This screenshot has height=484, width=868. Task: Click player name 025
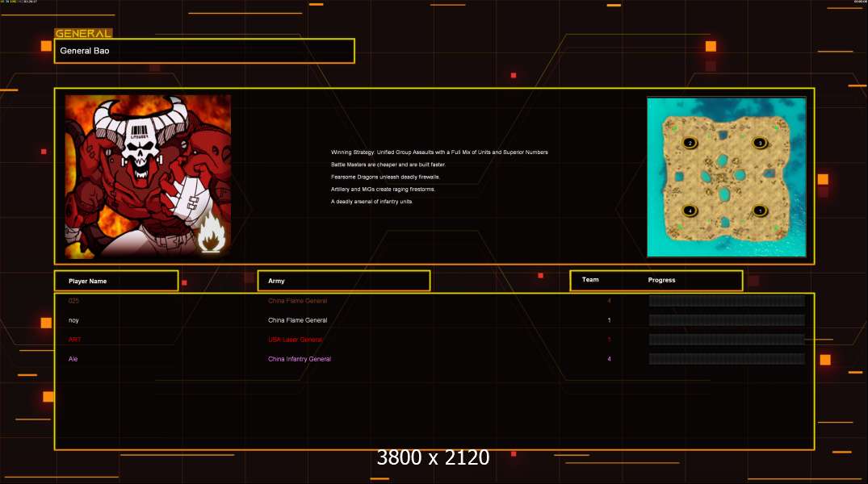[73, 301]
